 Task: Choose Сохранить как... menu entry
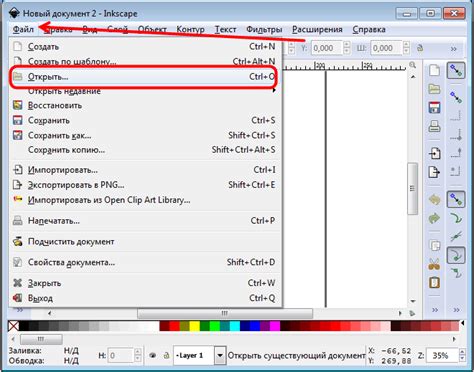pyautogui.click(x=145, y=135)
